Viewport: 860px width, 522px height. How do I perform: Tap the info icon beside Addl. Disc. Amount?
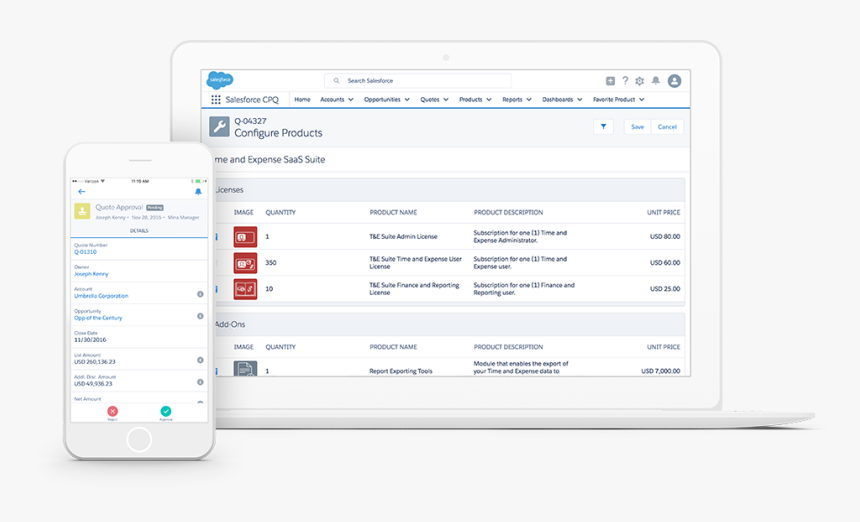(200, 382)
